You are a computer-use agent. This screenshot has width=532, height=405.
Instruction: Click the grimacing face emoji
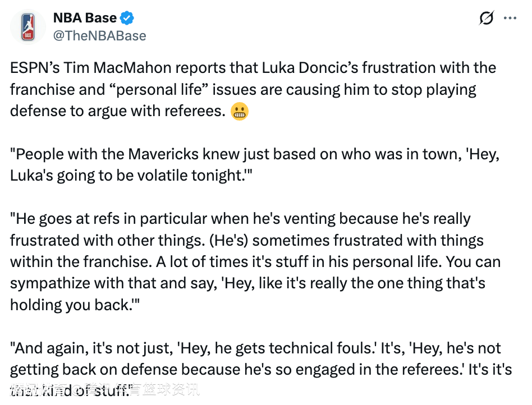(240, 111)
